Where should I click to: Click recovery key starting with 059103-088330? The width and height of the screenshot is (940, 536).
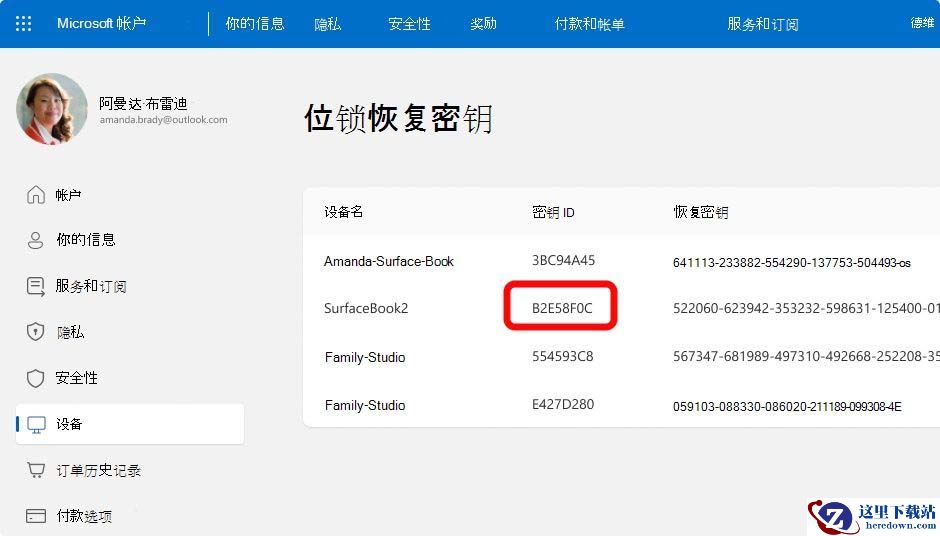[x=787, y=406]
